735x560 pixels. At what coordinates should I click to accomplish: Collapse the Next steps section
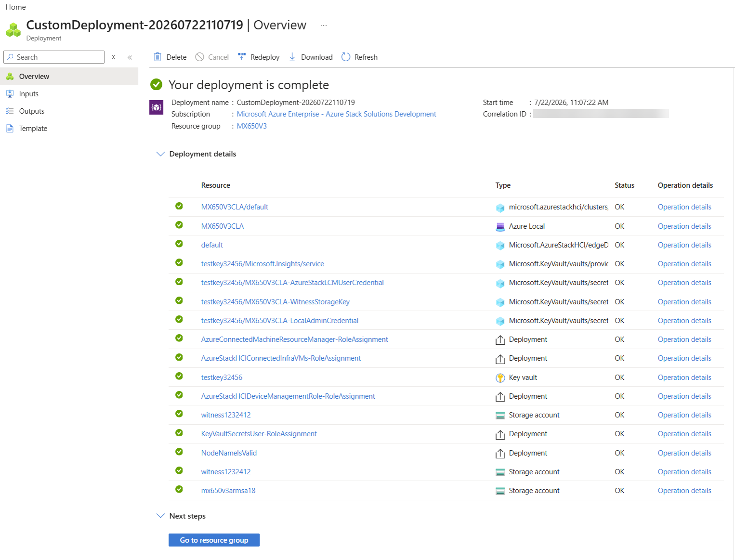click(160, 516)
